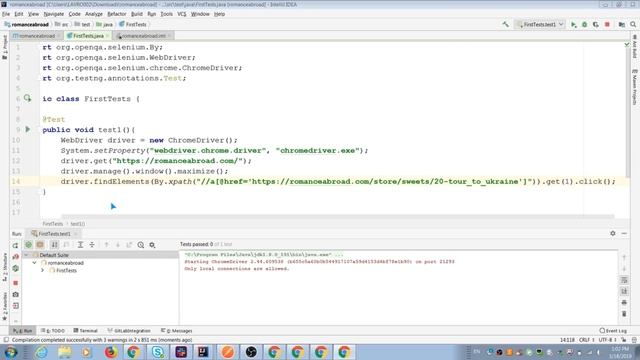
Task: Collapse Default Suite tree node
Action: 27,255
